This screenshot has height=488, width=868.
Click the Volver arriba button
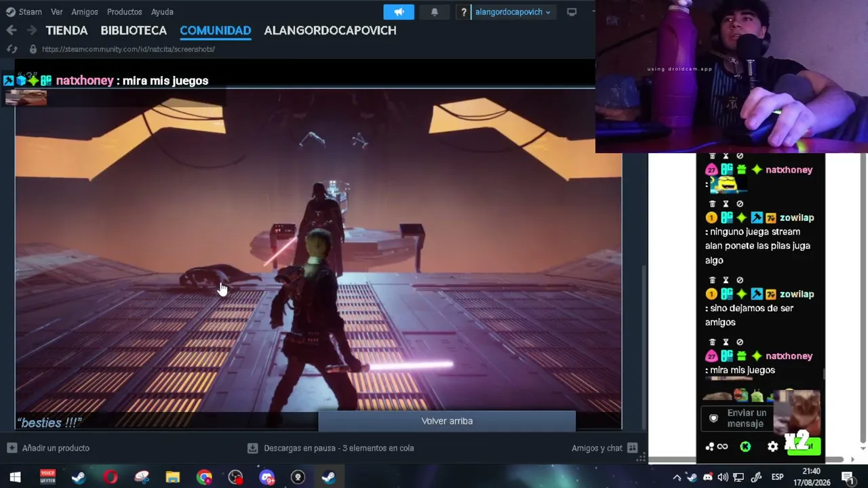(447, 421)
